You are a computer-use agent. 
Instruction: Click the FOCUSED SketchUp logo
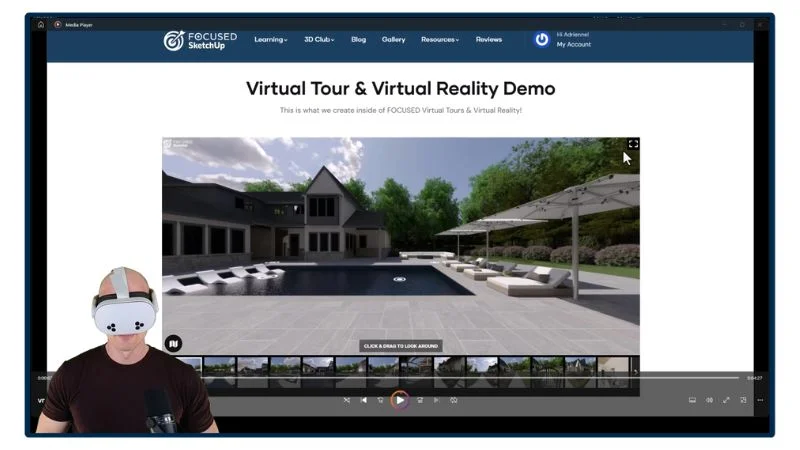200,41
